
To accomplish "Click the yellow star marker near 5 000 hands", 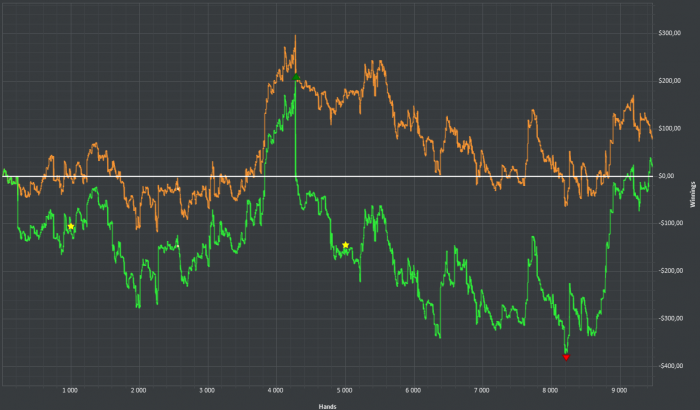I will click(345, 245).
